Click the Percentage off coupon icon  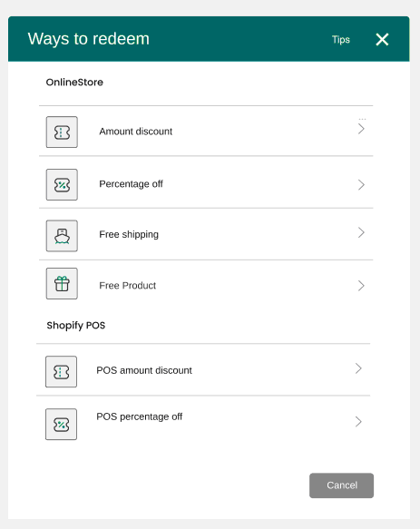point(62,184)
